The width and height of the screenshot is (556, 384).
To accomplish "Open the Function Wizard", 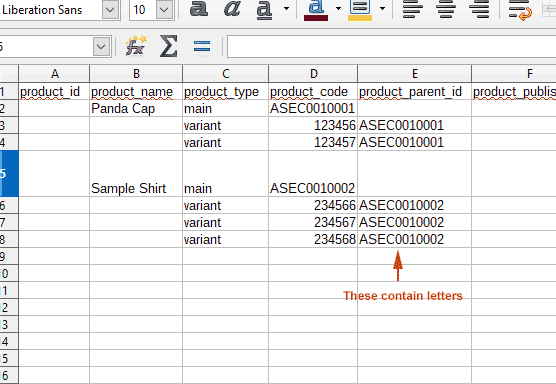I will (x=136, y=46).
